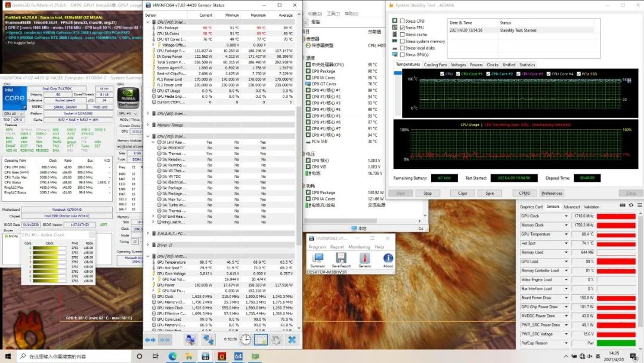Image resolution: width=644 pixels, height=363 pixels.
Task: Click the Preferences button in AIDA64
Action: pos(552,193)
